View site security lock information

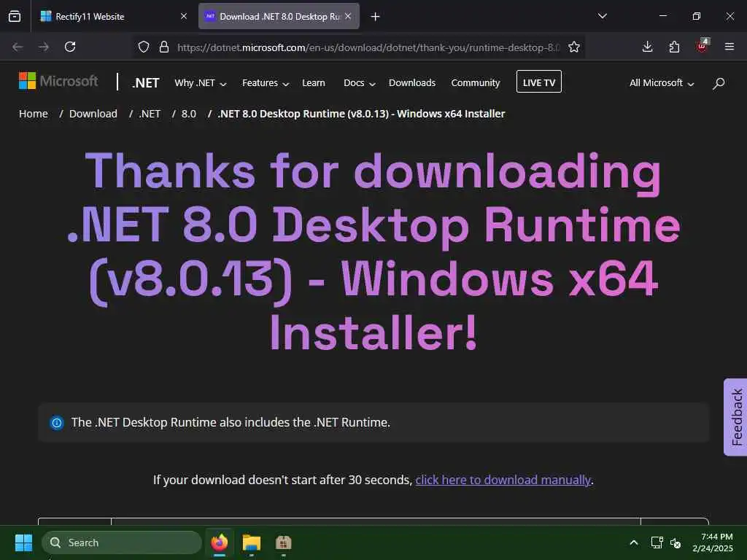pyautogui.click(x=164, y=47)
